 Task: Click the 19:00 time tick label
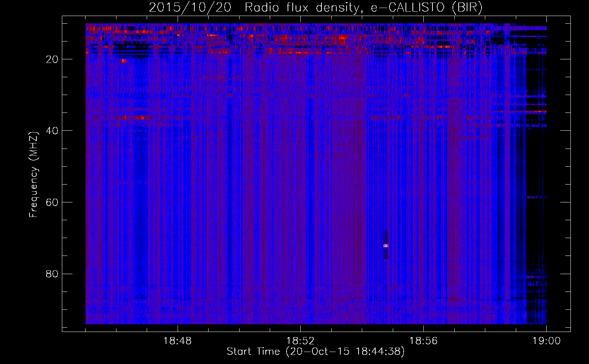pos(547,341)
